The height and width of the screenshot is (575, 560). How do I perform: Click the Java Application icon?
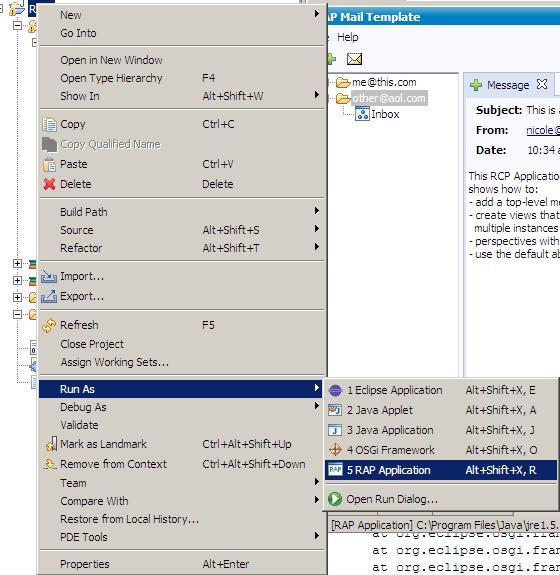click(x=335, y=430)
